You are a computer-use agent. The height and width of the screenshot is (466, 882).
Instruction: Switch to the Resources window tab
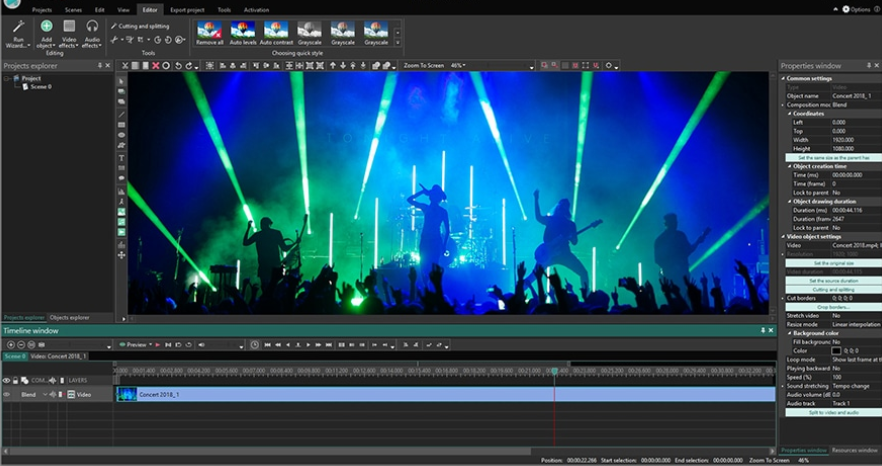[854, 450]
